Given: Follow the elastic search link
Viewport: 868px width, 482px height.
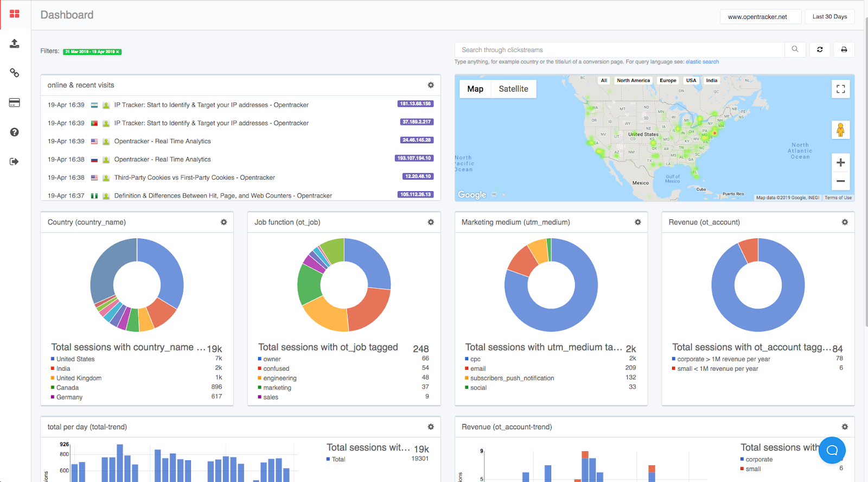Looking at the screenshot, I should (702, 62).
